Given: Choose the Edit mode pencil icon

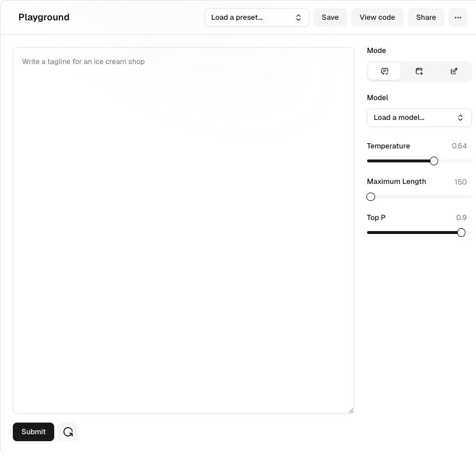Looking at the screenshot, I should [x=454, y=71].
